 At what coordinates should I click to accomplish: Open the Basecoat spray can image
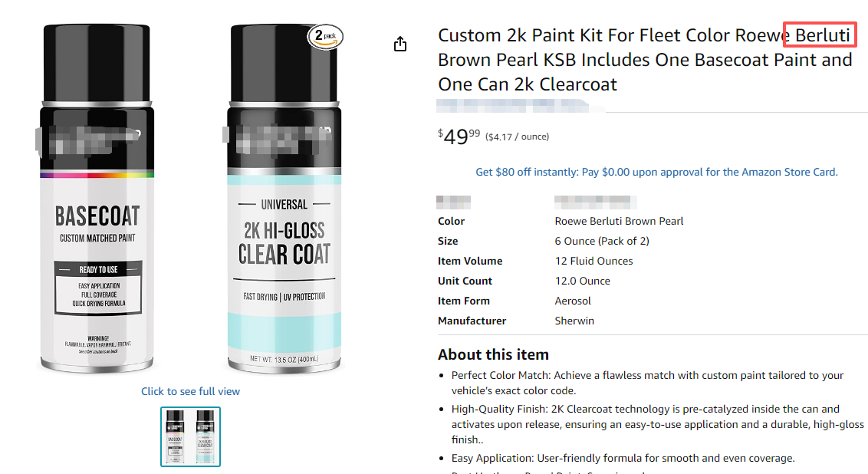tap(96, 199)
